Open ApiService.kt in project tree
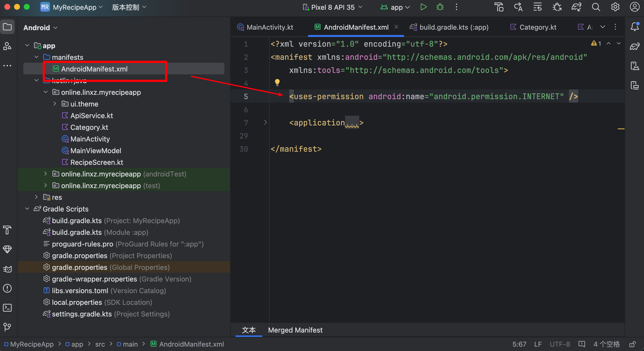Image resolution: width=644 pixels, height=351 pixels. (x=87, y=115)
